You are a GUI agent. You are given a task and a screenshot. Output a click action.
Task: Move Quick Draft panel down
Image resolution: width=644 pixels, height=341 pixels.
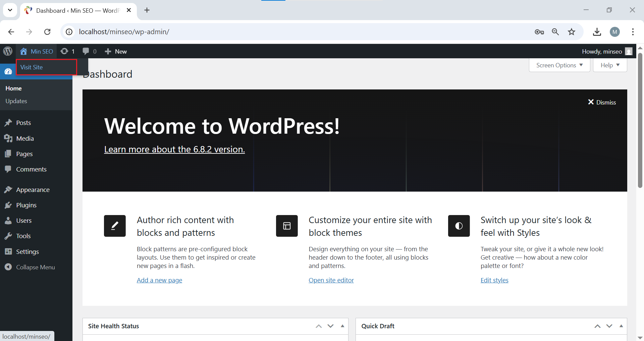(x=609, y=326)
